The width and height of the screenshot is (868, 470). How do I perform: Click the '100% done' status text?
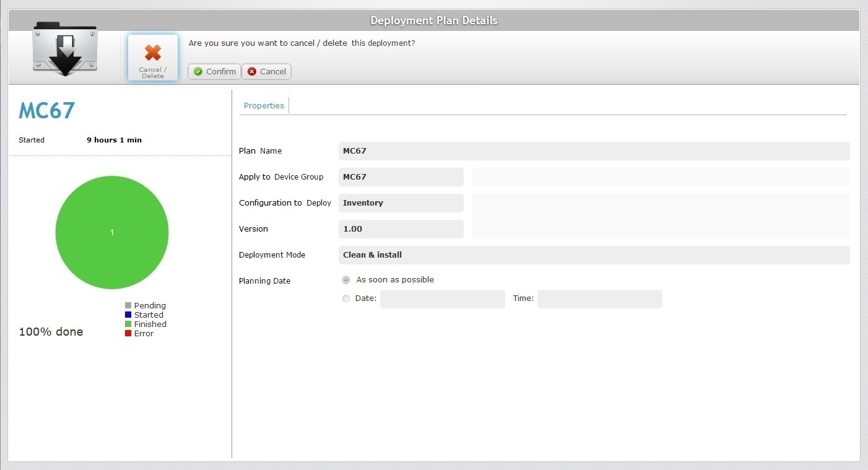[x=51, y=332]
